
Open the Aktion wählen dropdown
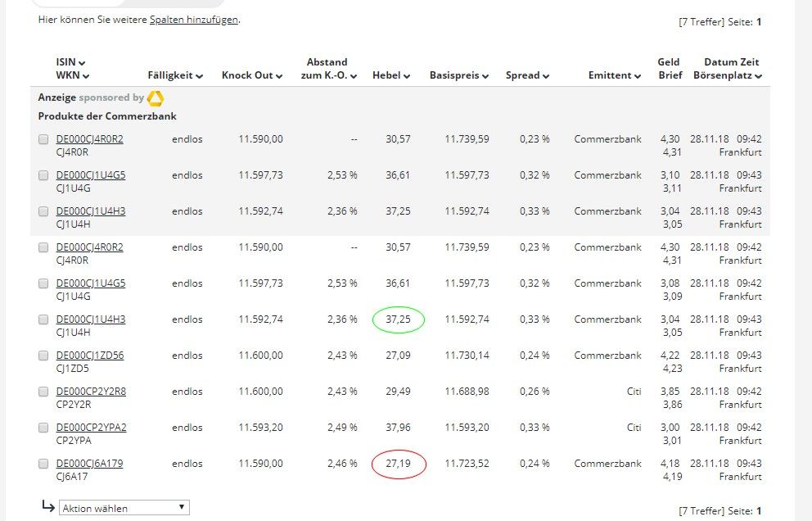click(x=124, y=508)
